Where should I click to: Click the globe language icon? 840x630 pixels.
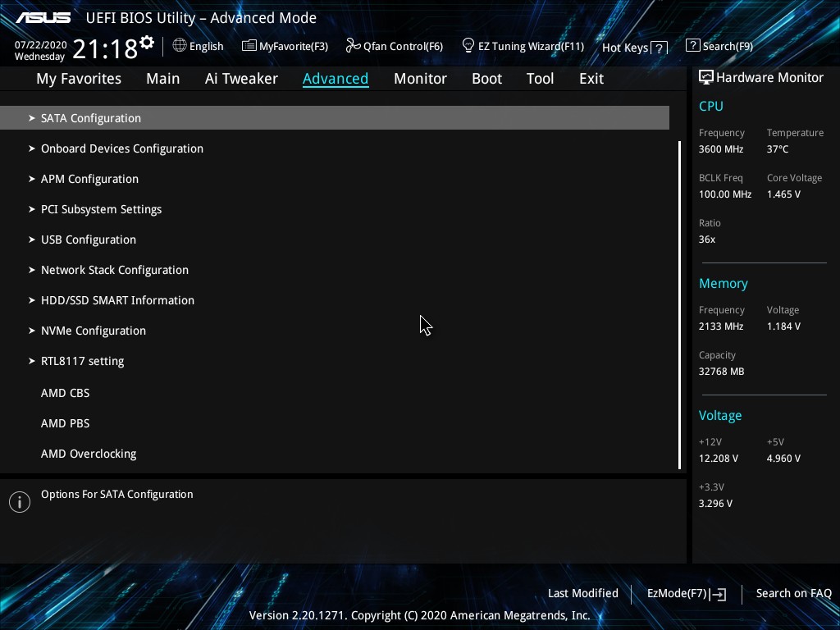(180, 46)
